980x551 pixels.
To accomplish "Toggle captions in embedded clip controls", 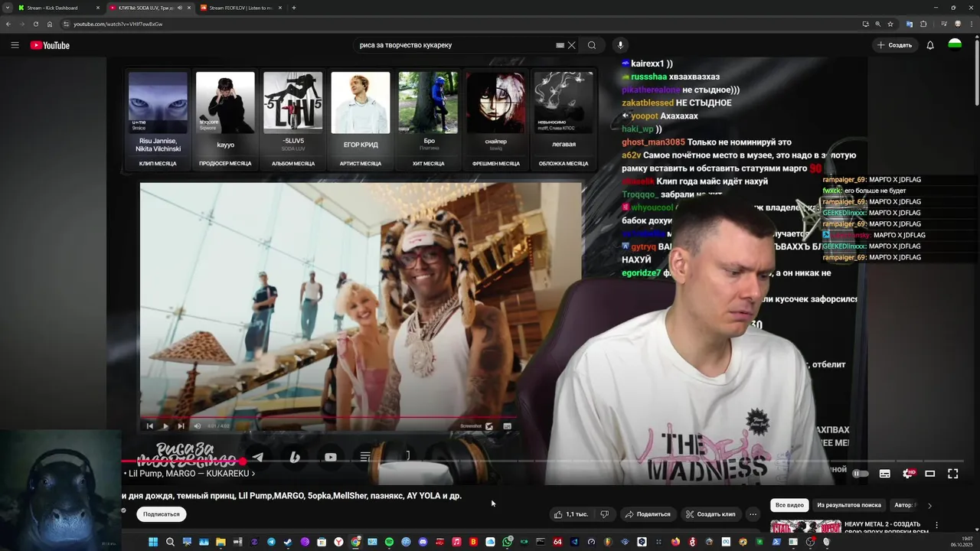I will 507,426.
